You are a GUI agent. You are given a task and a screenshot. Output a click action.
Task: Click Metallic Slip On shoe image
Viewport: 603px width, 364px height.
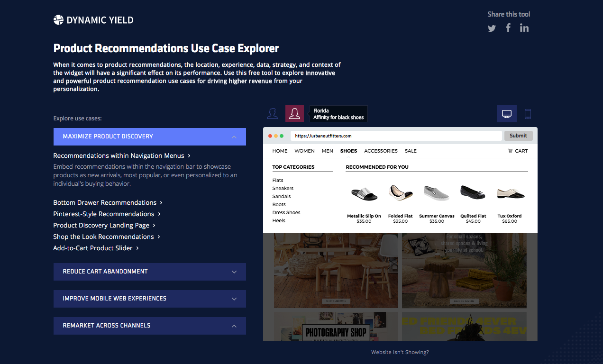coord(364,193)
